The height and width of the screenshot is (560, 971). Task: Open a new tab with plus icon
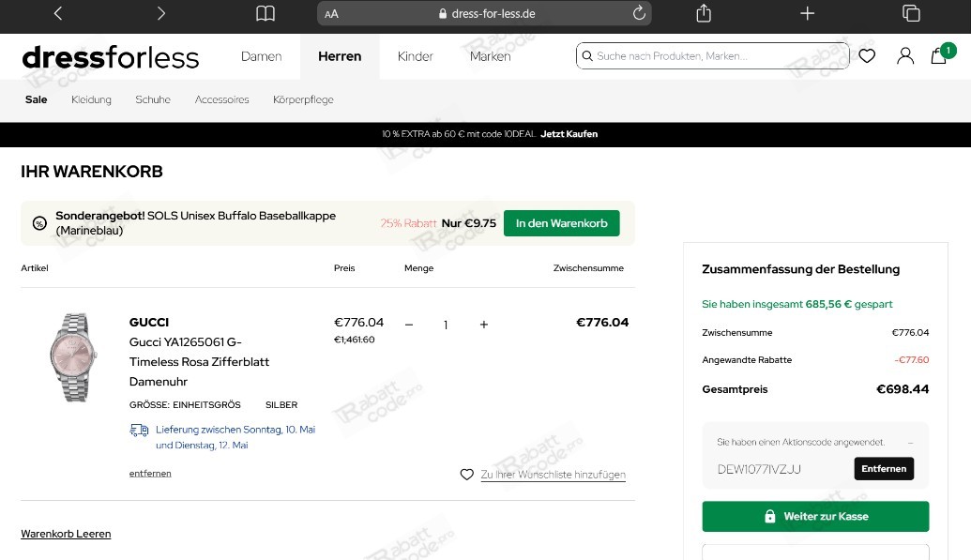click(x=807, y=13)
